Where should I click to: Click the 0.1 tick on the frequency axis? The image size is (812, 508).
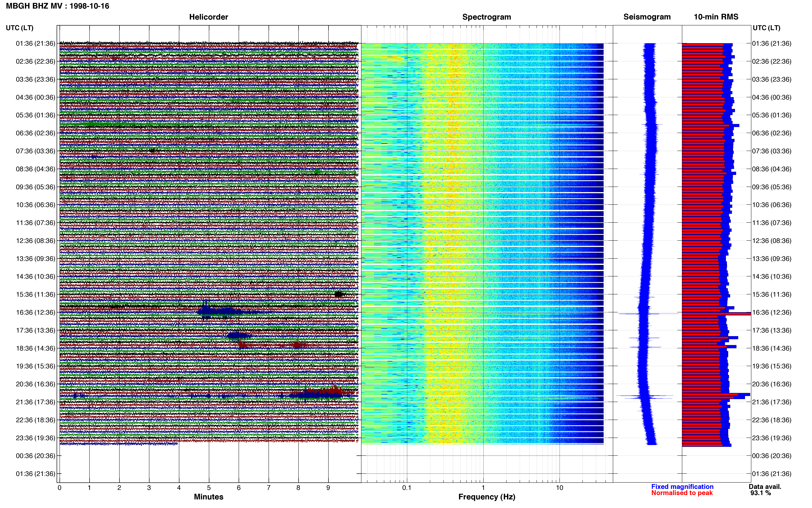click(x=407, y=487)
